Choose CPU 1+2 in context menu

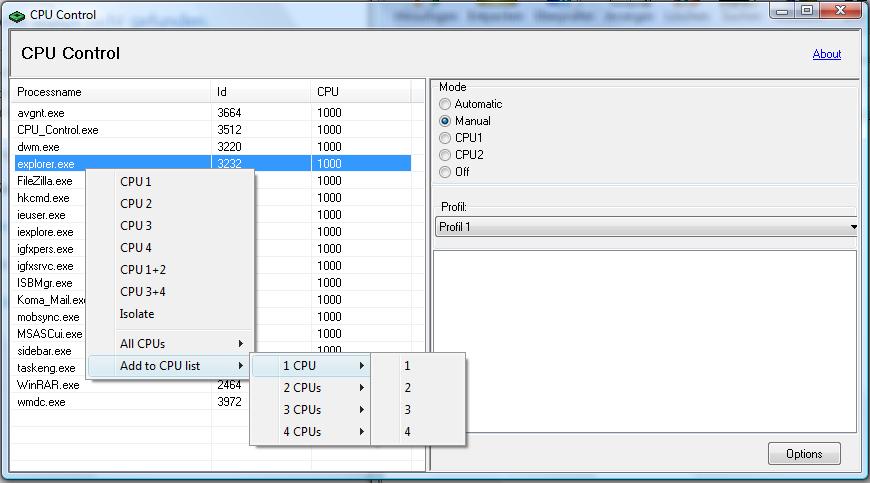169,270
